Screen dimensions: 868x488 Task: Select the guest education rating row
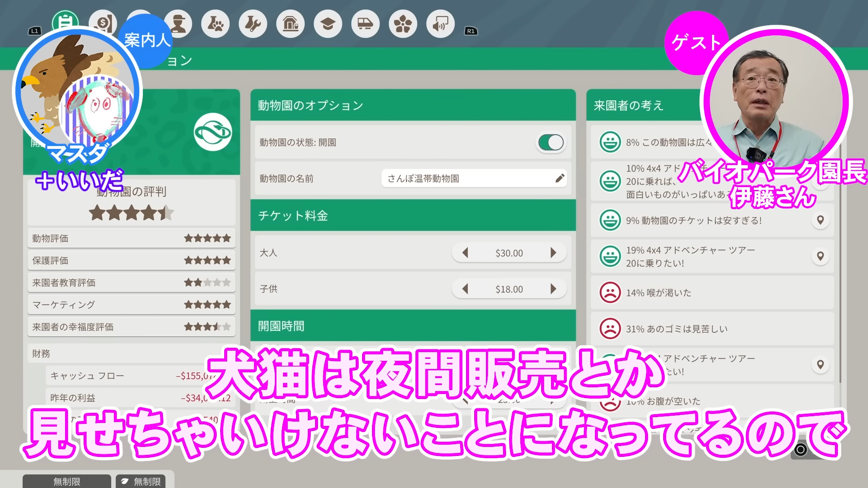click(x=131, y=283)
